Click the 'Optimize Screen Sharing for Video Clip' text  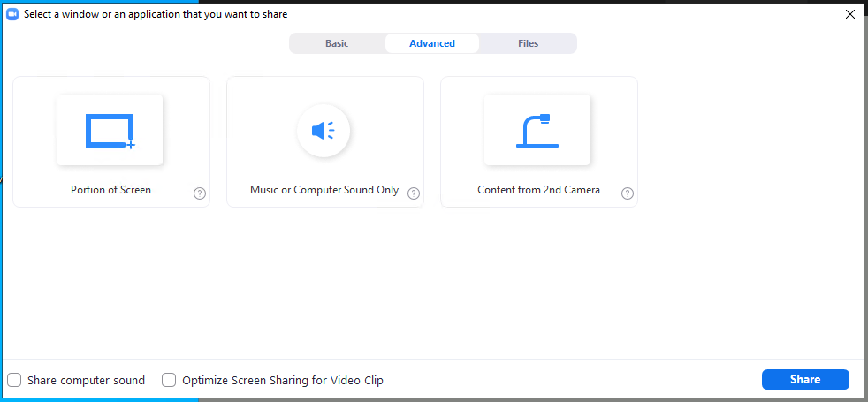[283, 381]
